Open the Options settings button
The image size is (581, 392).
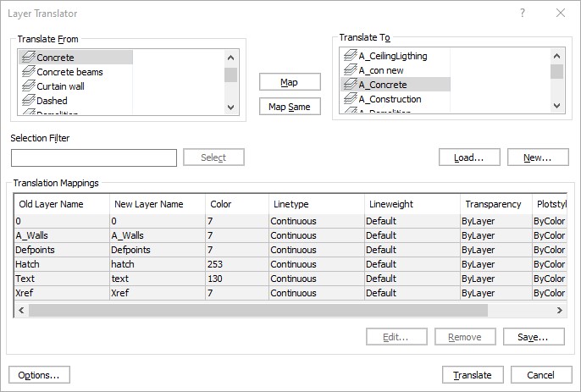(39, 375)
